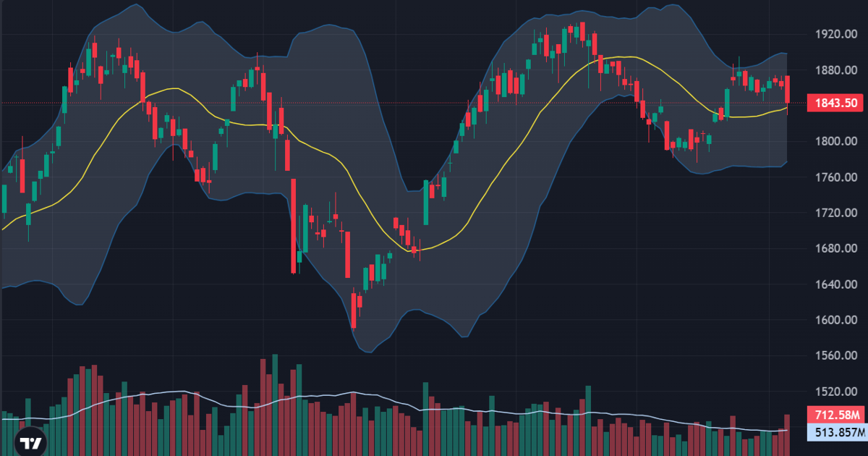
Task: Click the red 1843.50 current price label
Action: click(835, 104)
